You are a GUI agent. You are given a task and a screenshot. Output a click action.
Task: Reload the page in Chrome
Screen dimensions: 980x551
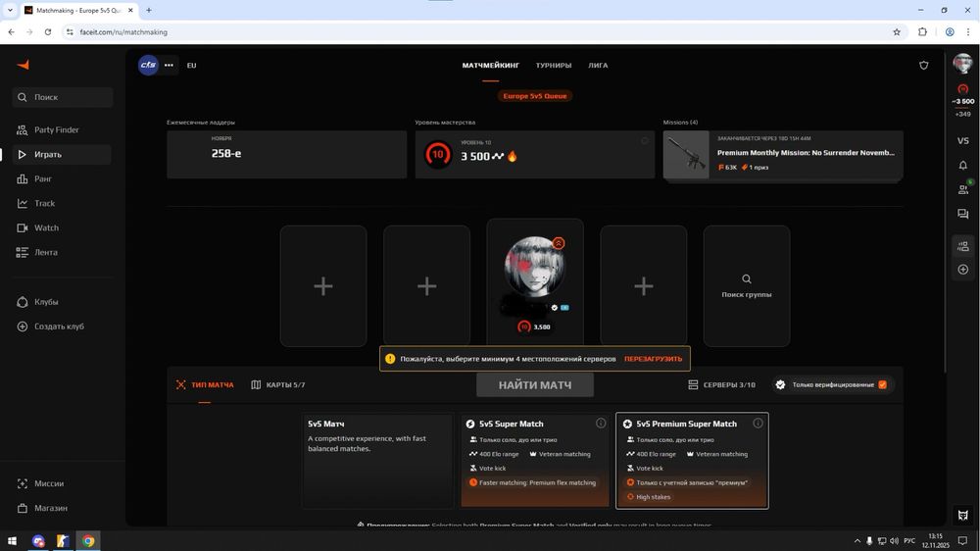47,32
